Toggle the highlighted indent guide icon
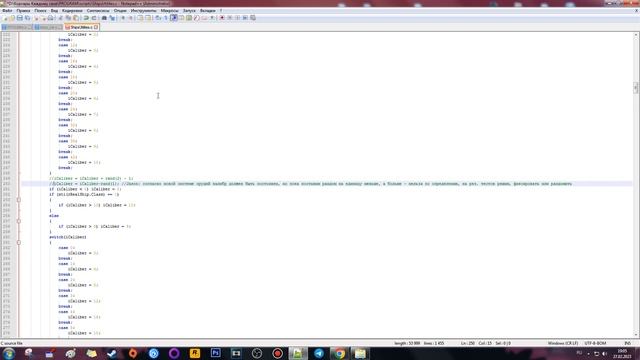Screen dimensions: 640x360 tap(173, 18)
